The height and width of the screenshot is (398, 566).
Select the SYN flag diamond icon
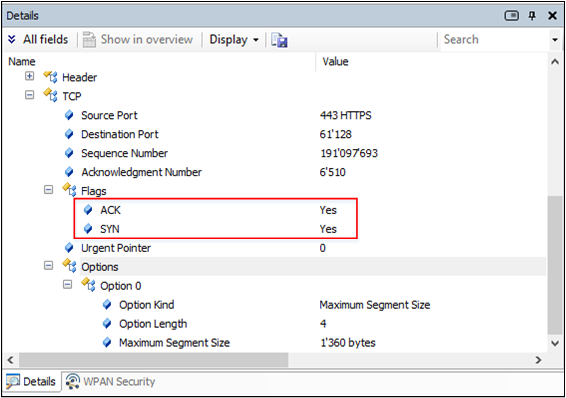[88, 229]
